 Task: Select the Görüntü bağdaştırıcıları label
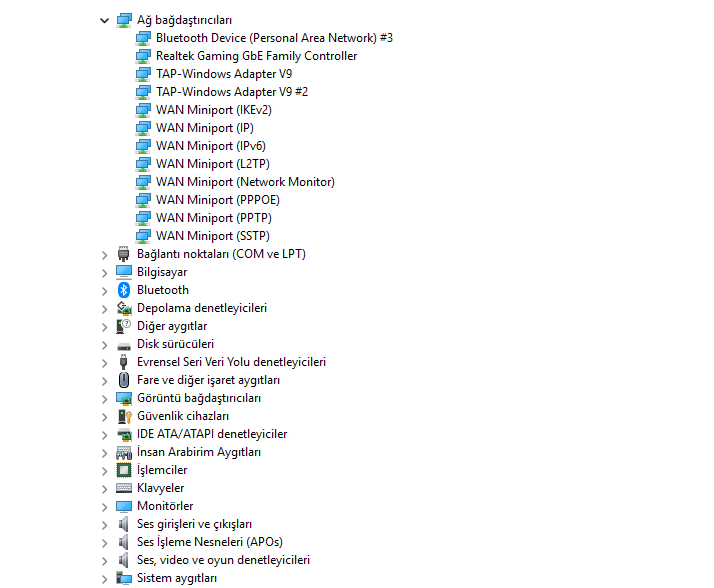pyautogui.click(x=199, y=398)
